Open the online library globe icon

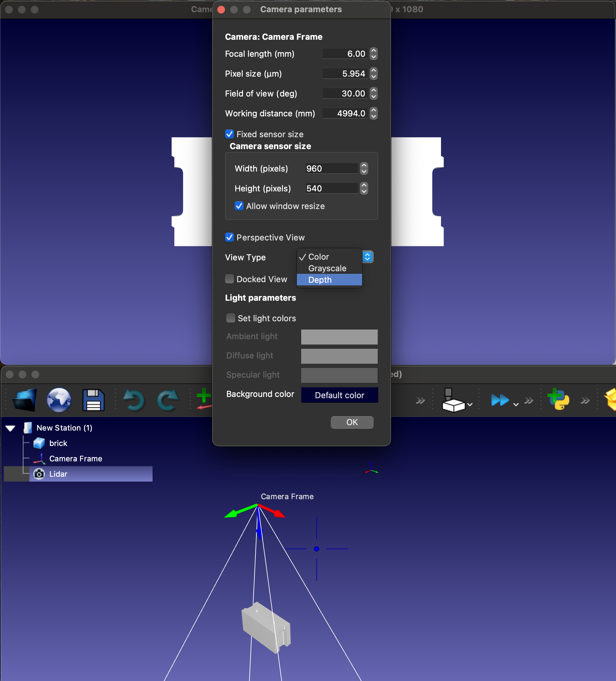(x=59, y=400)
